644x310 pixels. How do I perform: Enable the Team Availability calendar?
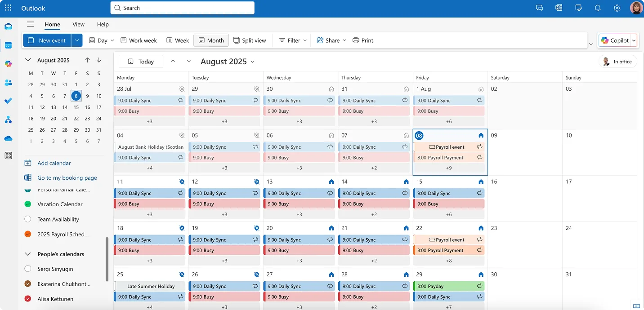(x=27, y=219)
